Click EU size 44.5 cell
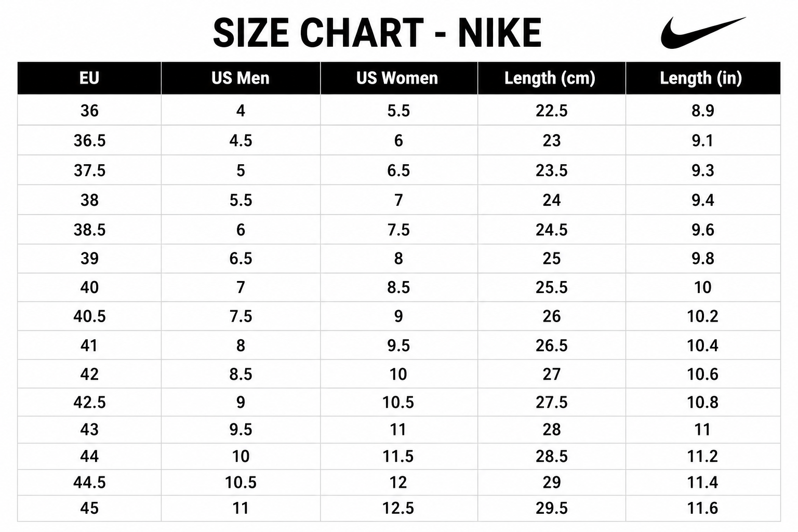 [x=89, y=483]
